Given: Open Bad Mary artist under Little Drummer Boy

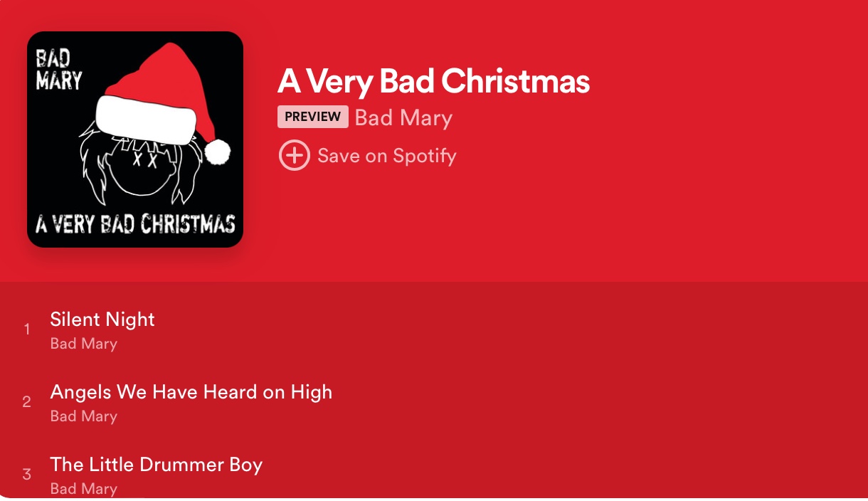Looking at the screenshot, I should [x=83, y=489].
